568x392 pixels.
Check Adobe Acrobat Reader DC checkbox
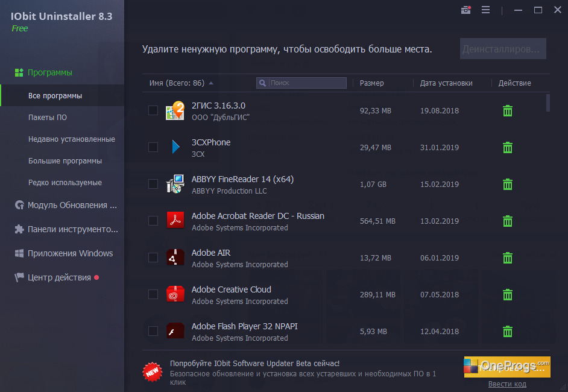click(153, 221)
